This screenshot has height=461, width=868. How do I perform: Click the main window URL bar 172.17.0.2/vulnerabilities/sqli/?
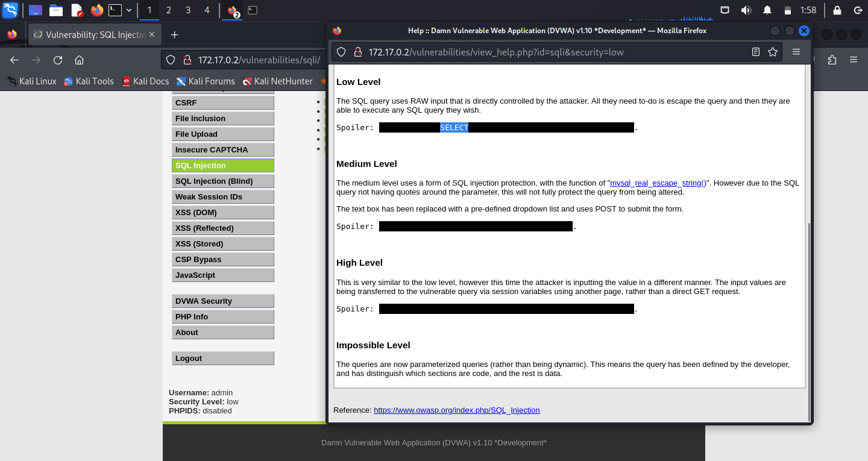click(x=259, y=60)
